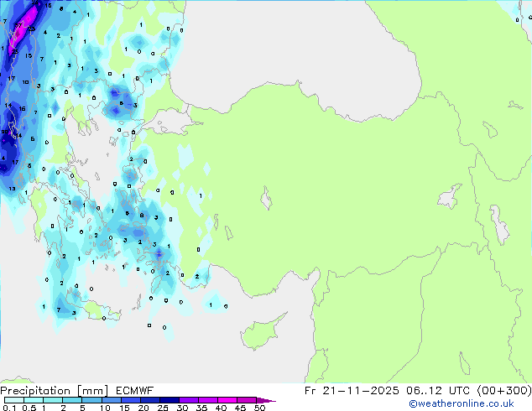
Task: Click the over-50 mm legend arrow tip
Action: (266, 401)
